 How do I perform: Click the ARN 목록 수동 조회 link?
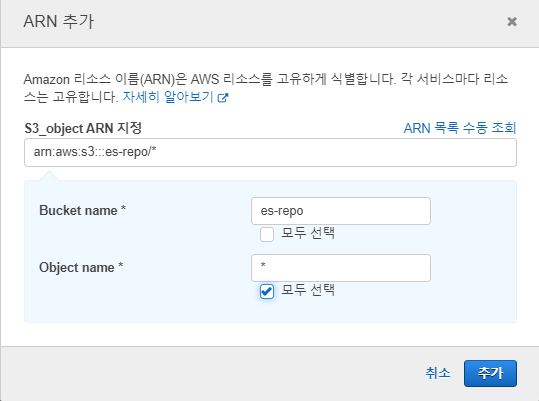click(x=460, y=128)
